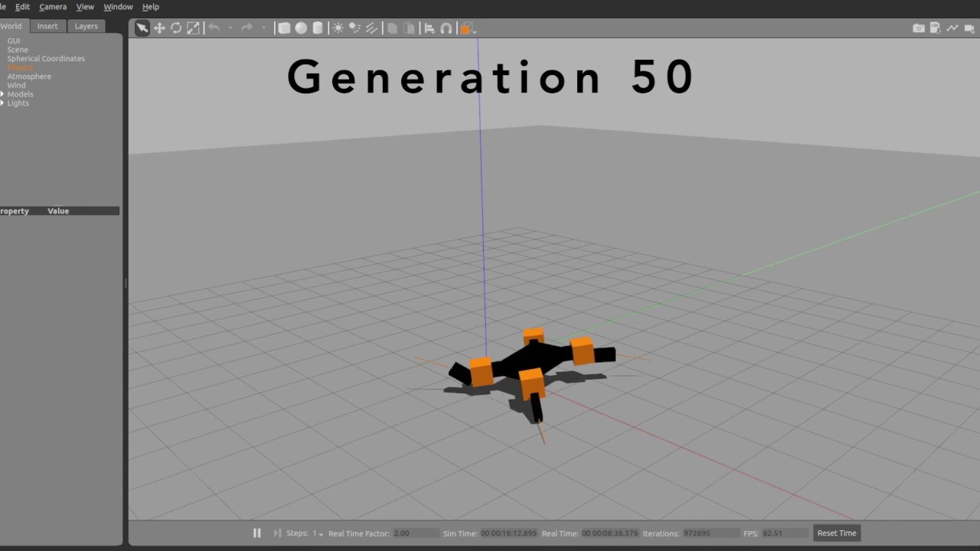The height and width of the screenshot is (551, 980).
Task: Click the redo arrow icon
Action: tap(247, 28)
